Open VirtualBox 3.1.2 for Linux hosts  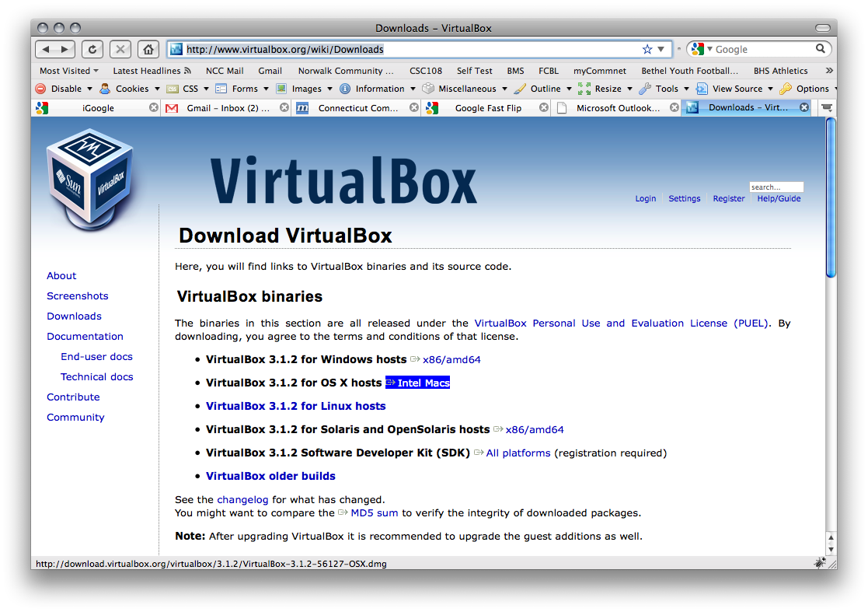[x=295, y=406]
